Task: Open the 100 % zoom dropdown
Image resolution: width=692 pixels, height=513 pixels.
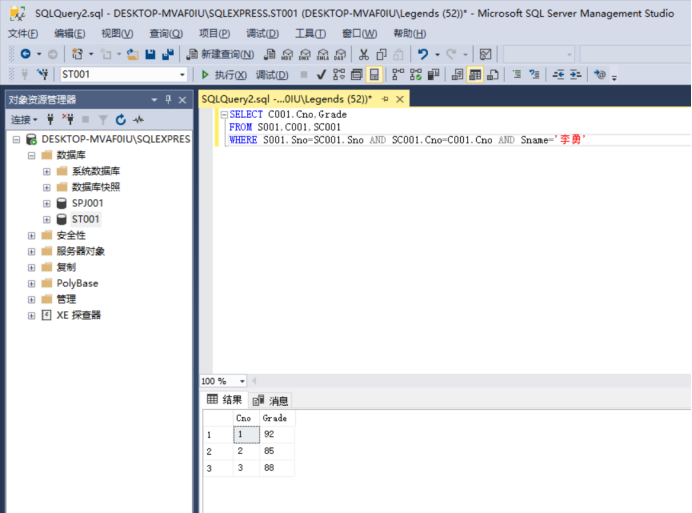Action: coord(242,381)
